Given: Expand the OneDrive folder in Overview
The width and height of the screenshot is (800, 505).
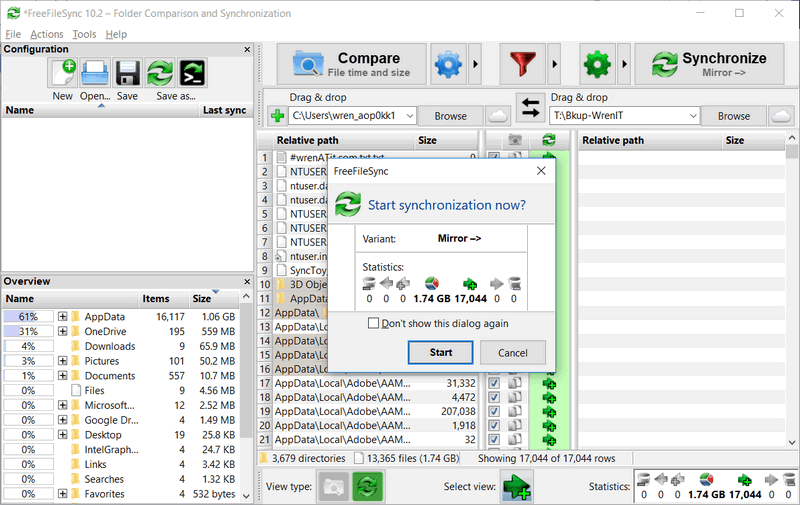Looking at the screenshot, I should pyautogui.click(x=62, y=332).
